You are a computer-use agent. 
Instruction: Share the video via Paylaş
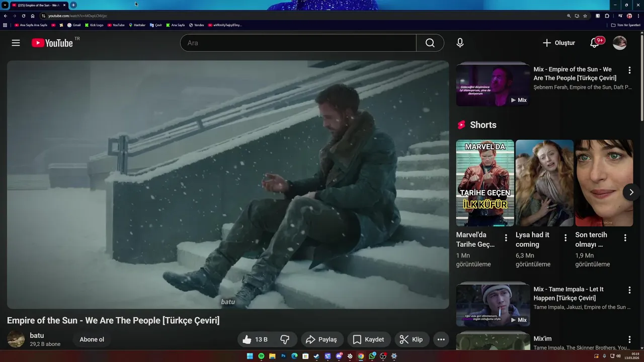coord(322,339)
